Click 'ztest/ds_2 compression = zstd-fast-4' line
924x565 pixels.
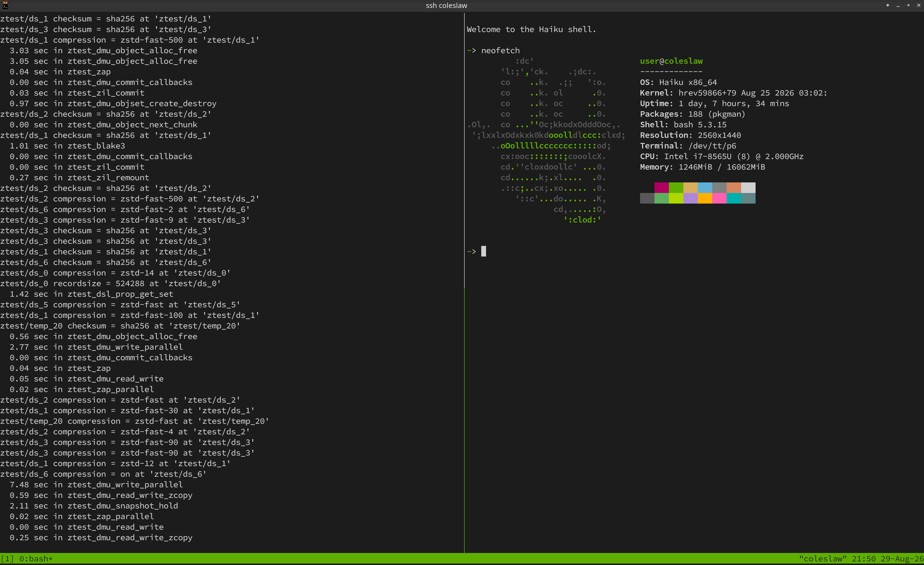[125, 432]
